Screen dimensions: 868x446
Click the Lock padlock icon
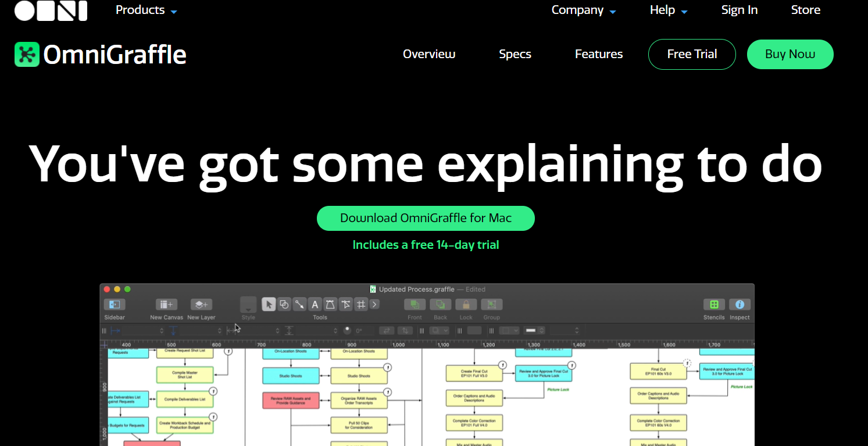pos(466,304)
